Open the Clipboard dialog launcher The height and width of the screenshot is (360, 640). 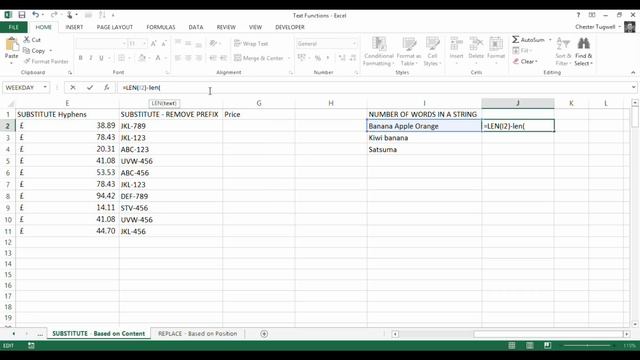(x=70, y=73)
